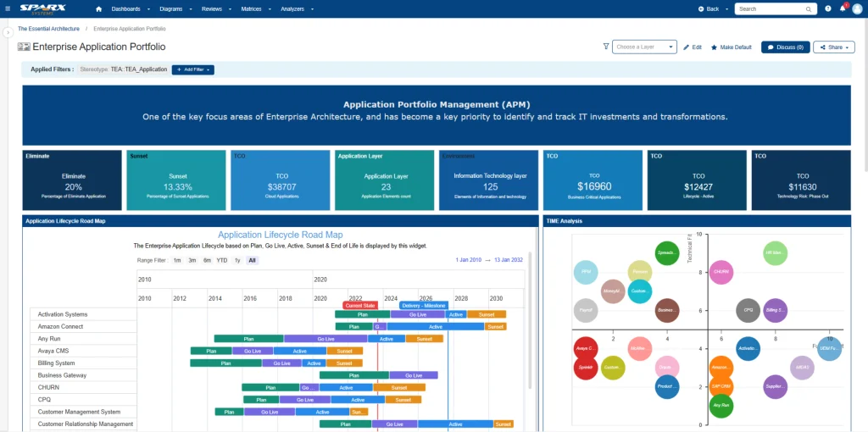
Task: Click the PPM light blue bubble
Action: (586, 272)
